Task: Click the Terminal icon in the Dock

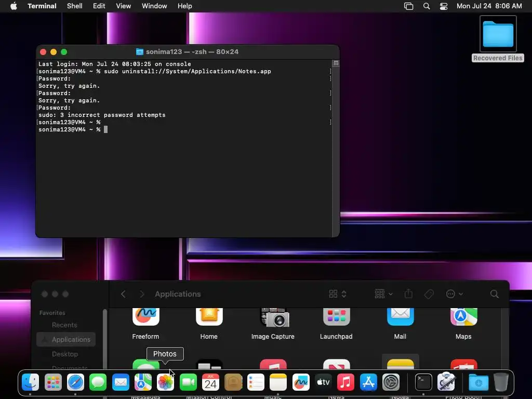Action: click(423, 382)
